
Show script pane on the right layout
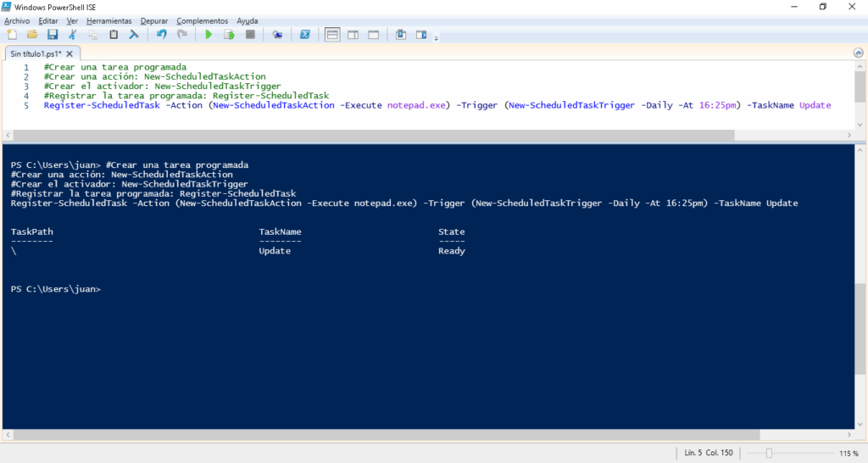pos(353,35)
